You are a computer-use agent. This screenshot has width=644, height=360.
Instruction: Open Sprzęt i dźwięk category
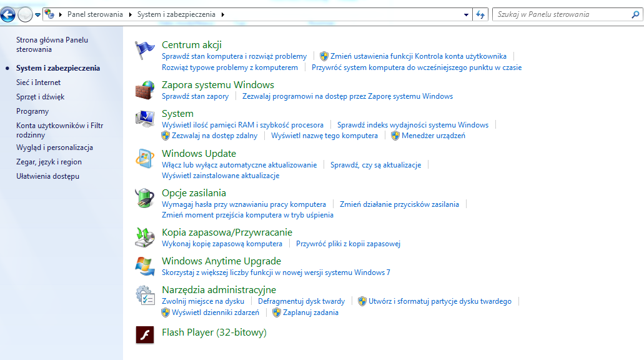pyautogui.click(x=40, y=97)
